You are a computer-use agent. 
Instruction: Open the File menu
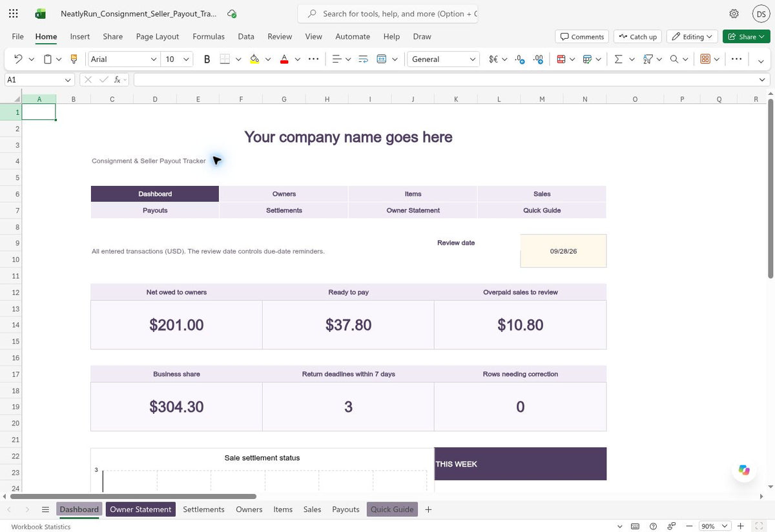[x=17, y=37]
